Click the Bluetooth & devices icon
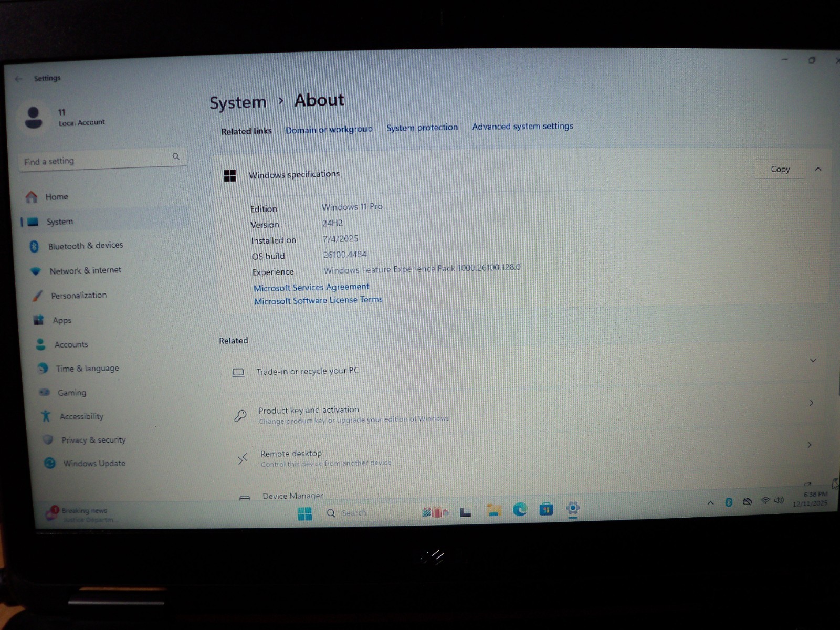 pos(34,246)
